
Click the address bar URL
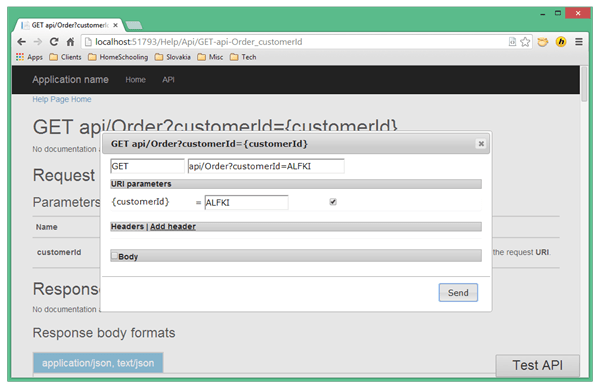tap(199, 42)
